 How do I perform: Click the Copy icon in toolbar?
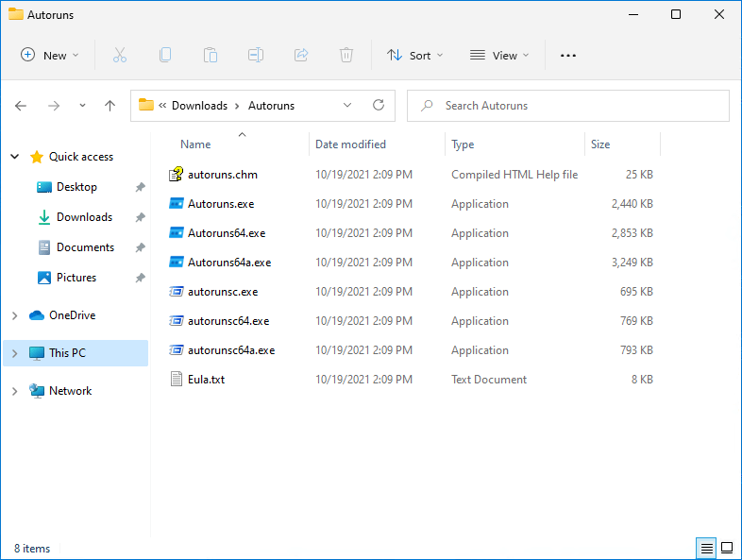click(165, 56)
